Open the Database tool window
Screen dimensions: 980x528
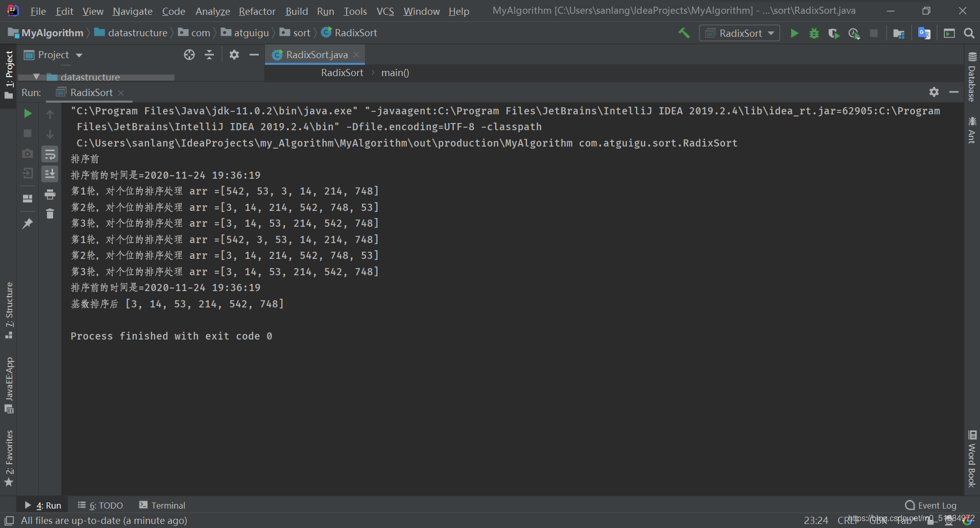[972, 77]
